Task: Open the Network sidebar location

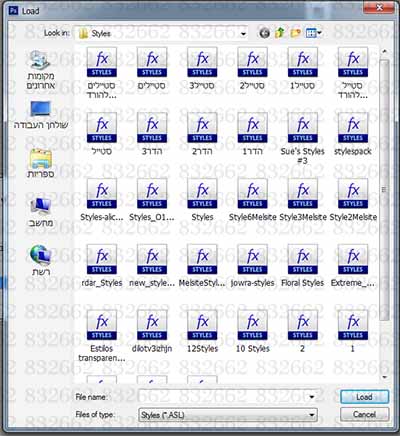Action: 41,261
